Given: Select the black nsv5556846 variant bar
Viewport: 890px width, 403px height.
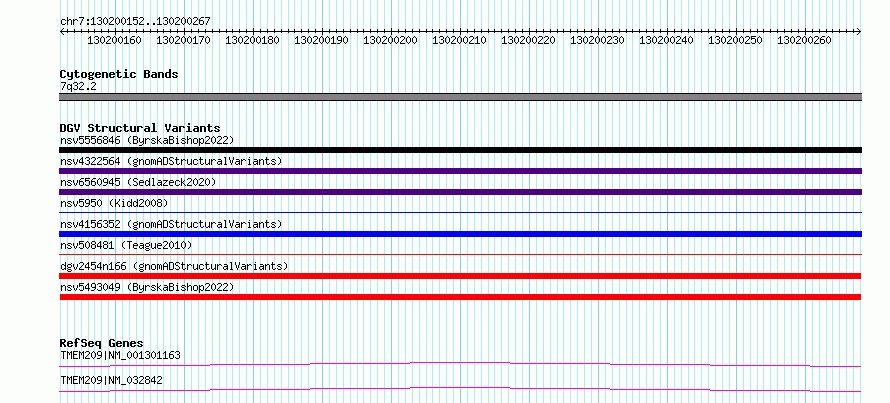Looking at the screenshot, I should [x=460, y=150].
